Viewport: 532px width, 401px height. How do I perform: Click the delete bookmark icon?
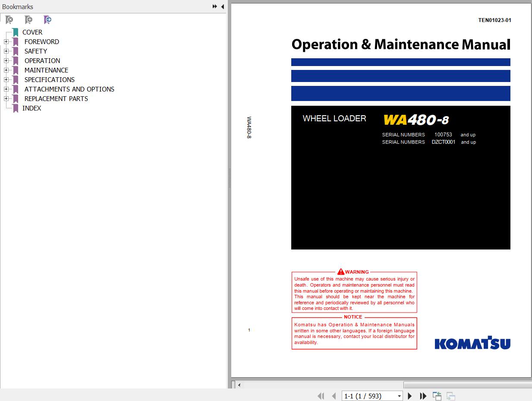(9, 19)
